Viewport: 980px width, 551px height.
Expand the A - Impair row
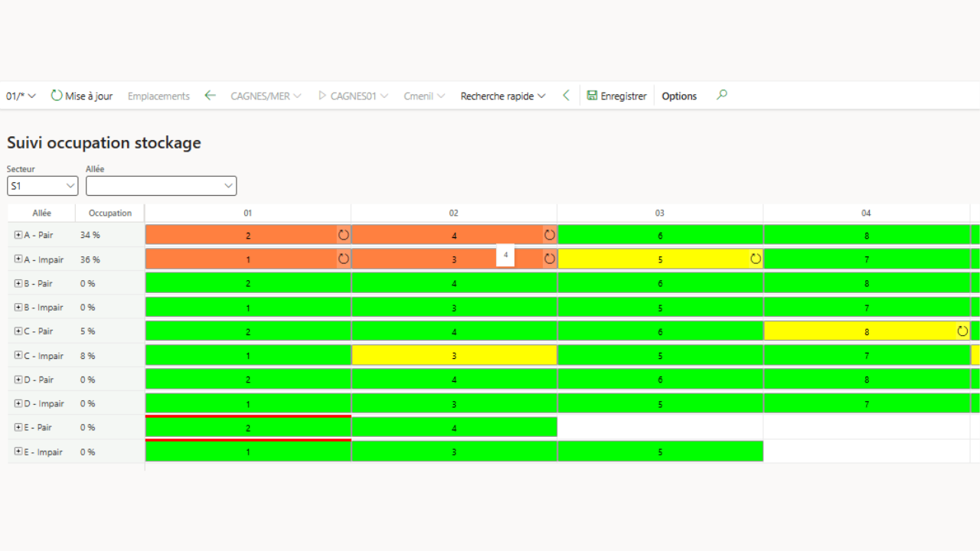coord(18,259)
